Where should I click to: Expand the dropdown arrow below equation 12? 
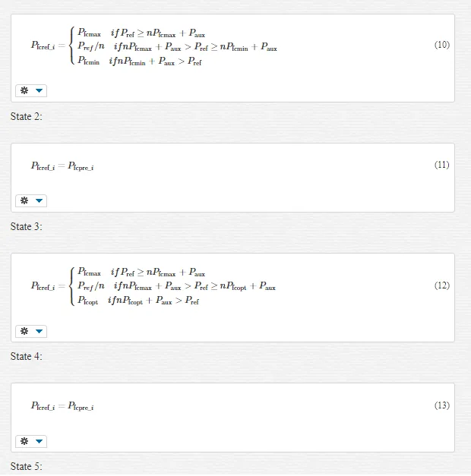[39, 331]
